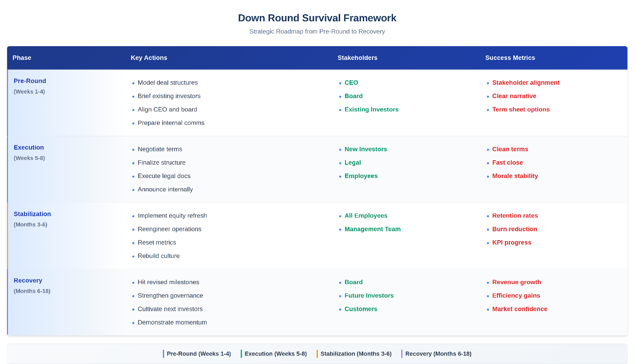
Task: Click the Stakeholders column header
Action: pos(357,58)
